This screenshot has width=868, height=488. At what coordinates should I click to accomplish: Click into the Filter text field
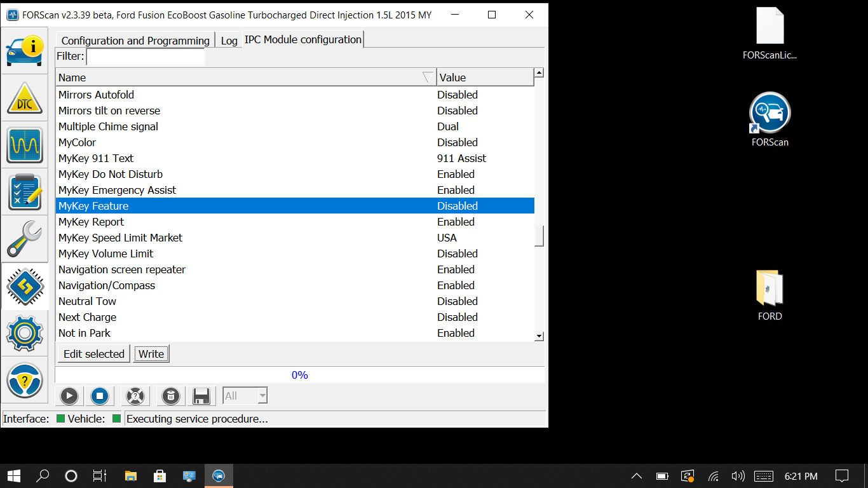pos(146,57)
